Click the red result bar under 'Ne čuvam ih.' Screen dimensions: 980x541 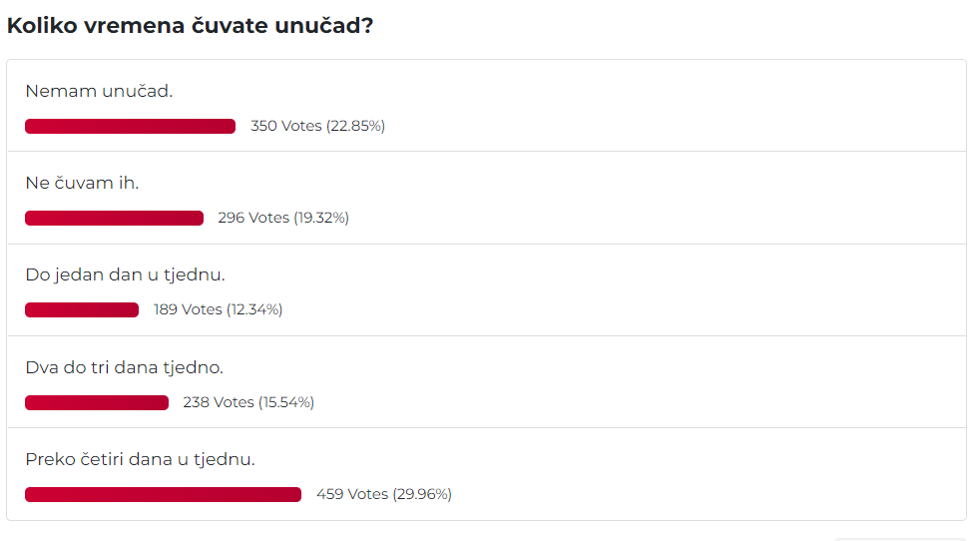coord(115,219)
